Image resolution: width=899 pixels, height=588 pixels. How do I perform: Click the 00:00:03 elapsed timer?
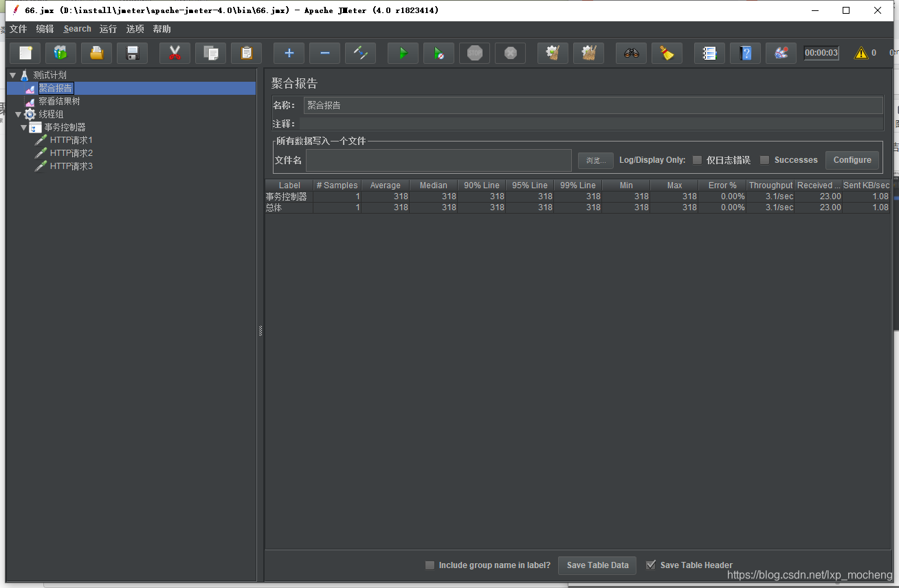click(x=821, y=53)
